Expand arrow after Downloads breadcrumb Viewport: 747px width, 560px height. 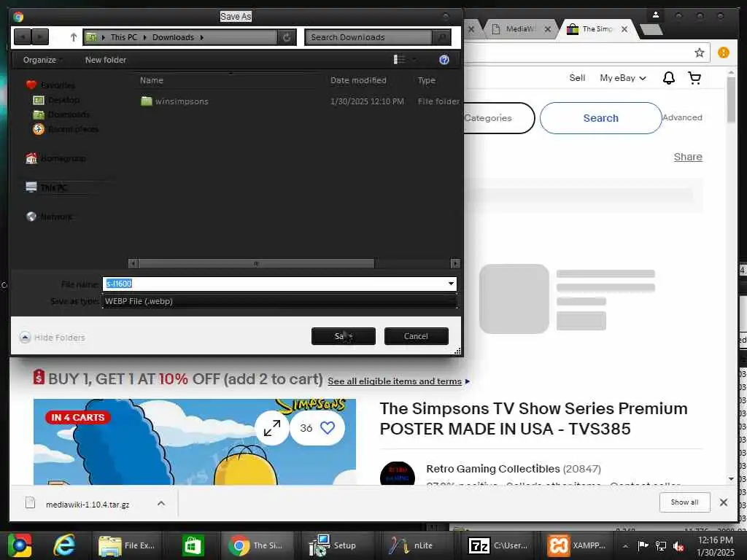tap(202, 37)
